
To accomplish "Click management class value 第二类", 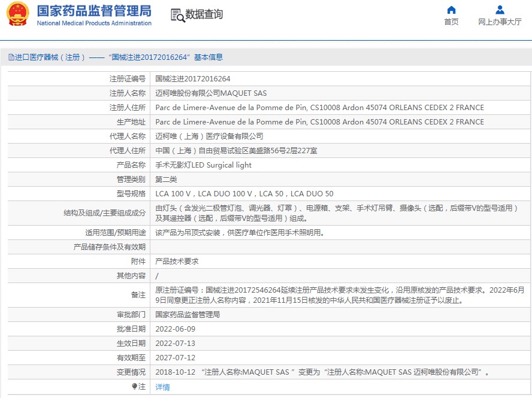I will point(167,180).
